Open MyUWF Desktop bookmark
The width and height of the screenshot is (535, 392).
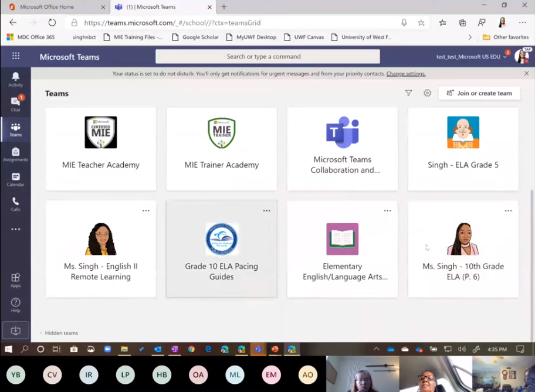point(251,37)
